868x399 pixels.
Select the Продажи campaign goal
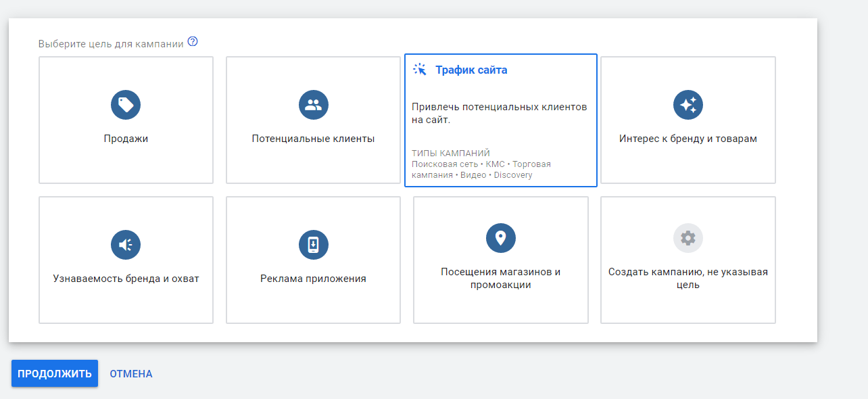[x=126, y=120]
